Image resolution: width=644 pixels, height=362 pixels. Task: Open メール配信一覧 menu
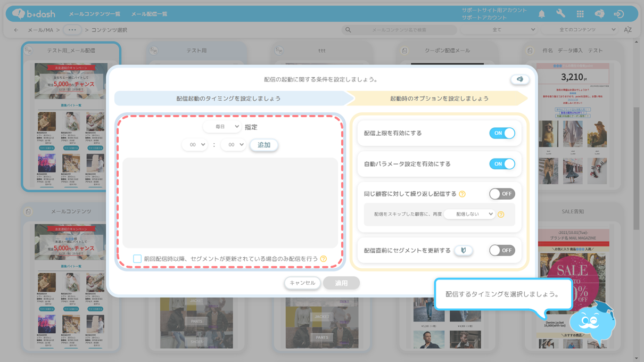[150, 14]
